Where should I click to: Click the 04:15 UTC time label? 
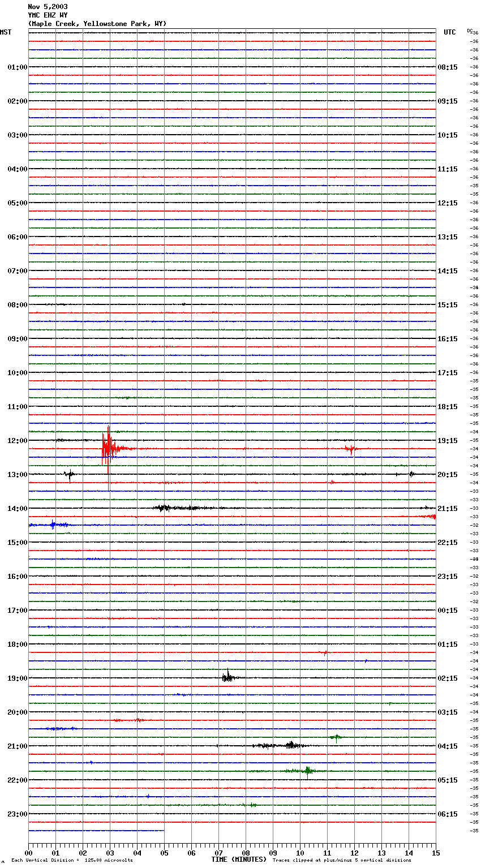448,746
